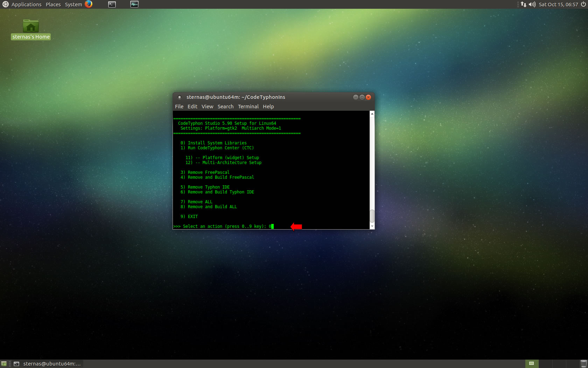Click the 'Remove Typhon IDE' line

tap(205, 187)
